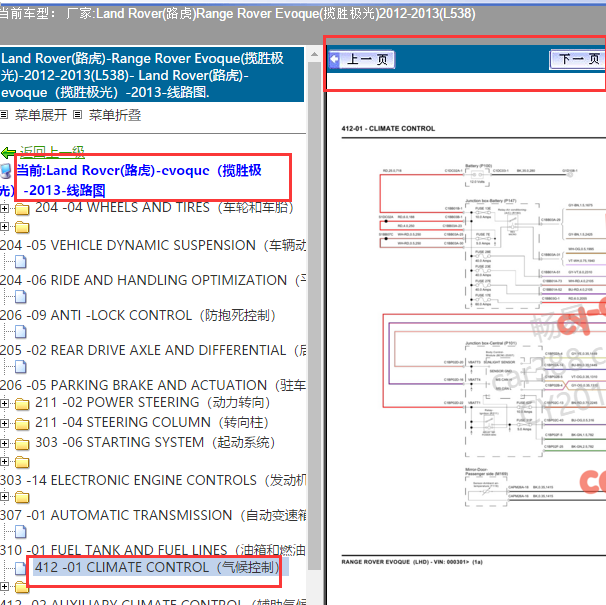
Task: Click the document icon above 205 -02 REAR DRIVE AXLE
Action: (21, 332)
